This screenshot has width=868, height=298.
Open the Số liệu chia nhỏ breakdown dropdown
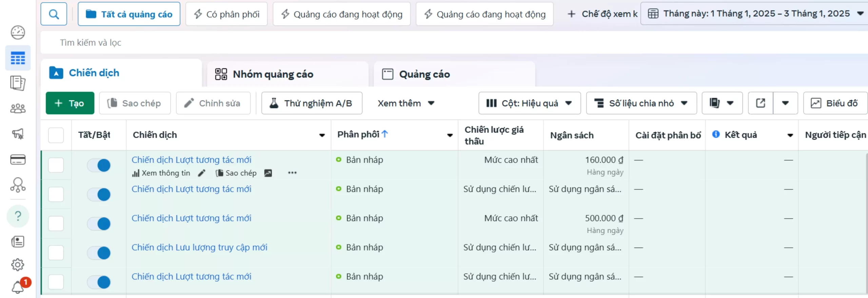[x=641, y=103]
